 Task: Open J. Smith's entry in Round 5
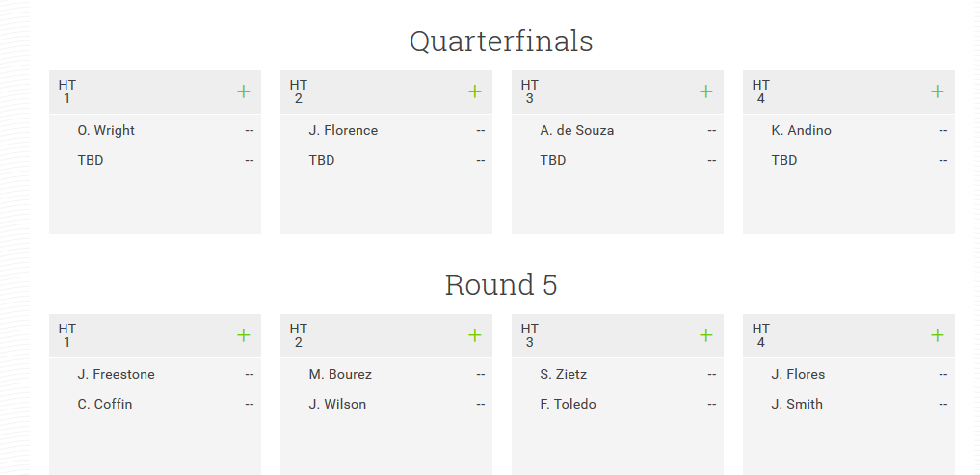[x=797, y=405]
